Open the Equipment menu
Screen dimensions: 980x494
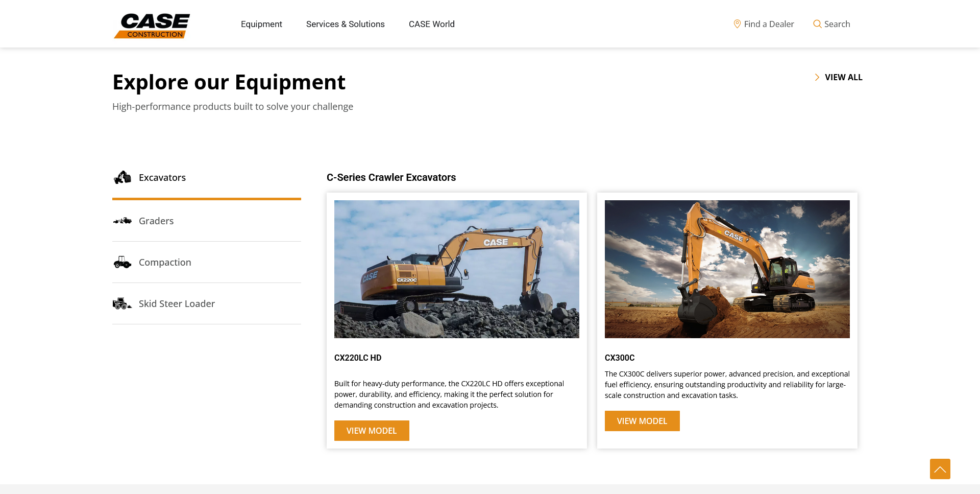[x=261, y=24]
